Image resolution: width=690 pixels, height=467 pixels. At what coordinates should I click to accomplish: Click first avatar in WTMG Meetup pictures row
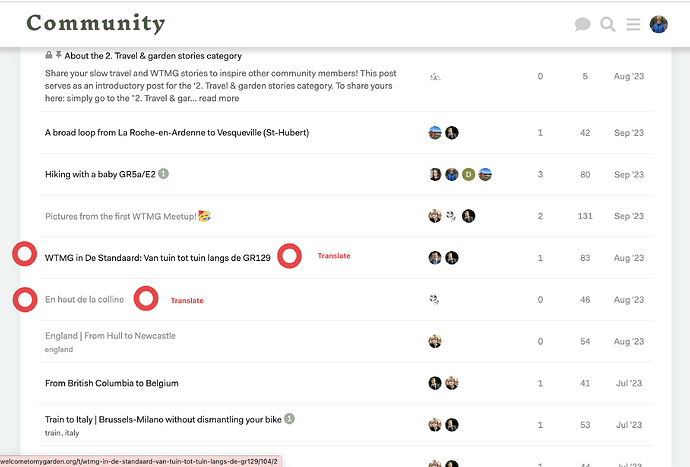click(x=435, y=216)
